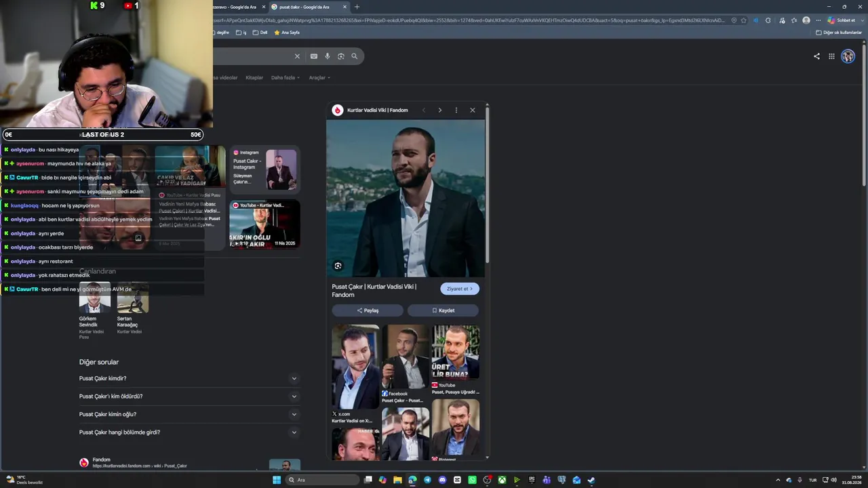Open the main Pusat Çakır preview image
Viewport: 868px width, 488px height.
pyautogui.click(x=406, y=199)
